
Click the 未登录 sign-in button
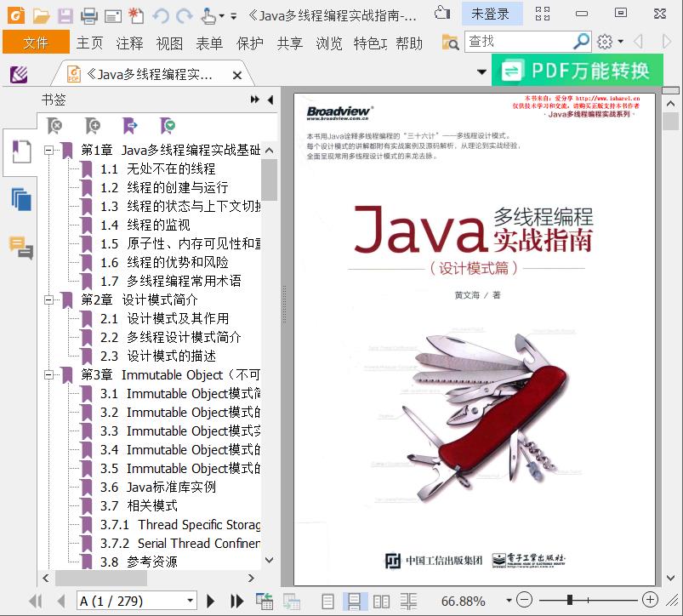click(491, 14)
